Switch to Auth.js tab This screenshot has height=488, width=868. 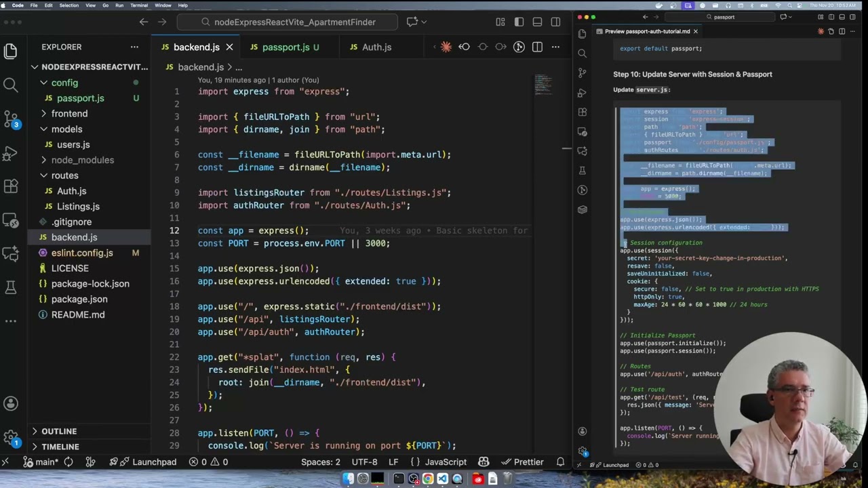point(376,47)
